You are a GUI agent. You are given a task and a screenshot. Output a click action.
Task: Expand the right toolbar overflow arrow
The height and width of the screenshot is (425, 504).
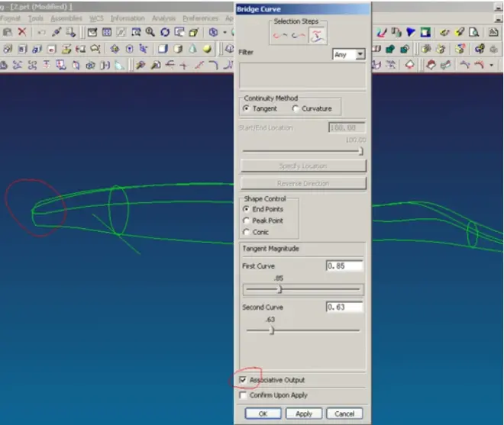click(492, 65)
